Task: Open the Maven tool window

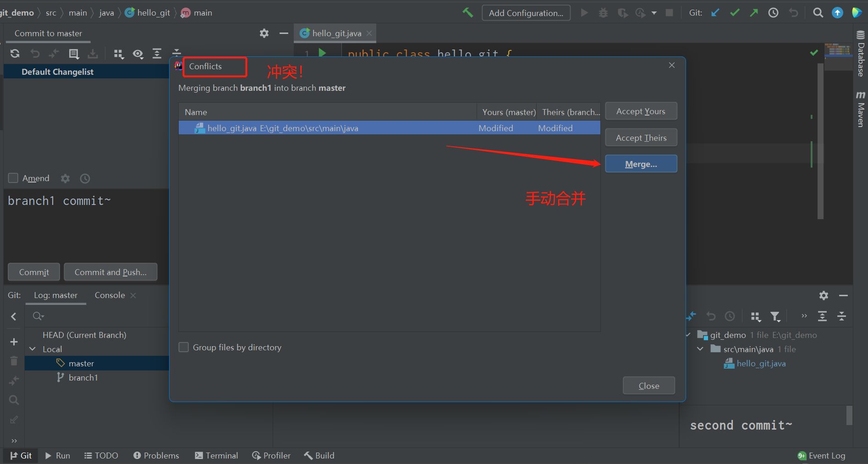Action: click(861, 109)
